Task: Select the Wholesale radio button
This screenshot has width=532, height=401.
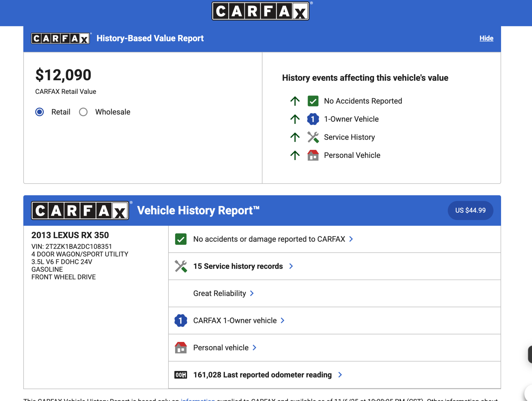Action: [x=83, y=112]
